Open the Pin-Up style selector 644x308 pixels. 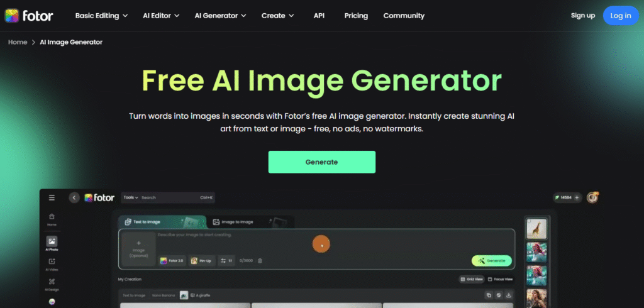pyautogui.click(x=202, y=261)
